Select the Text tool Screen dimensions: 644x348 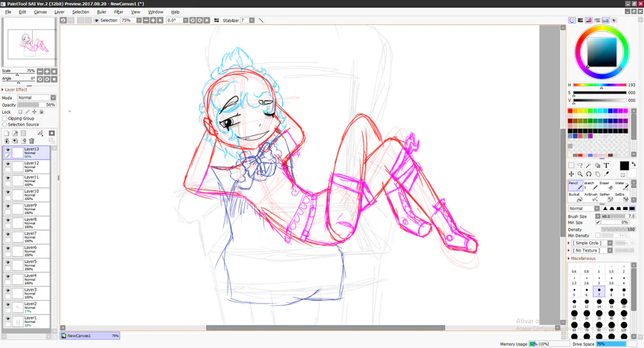coord(606,165)
